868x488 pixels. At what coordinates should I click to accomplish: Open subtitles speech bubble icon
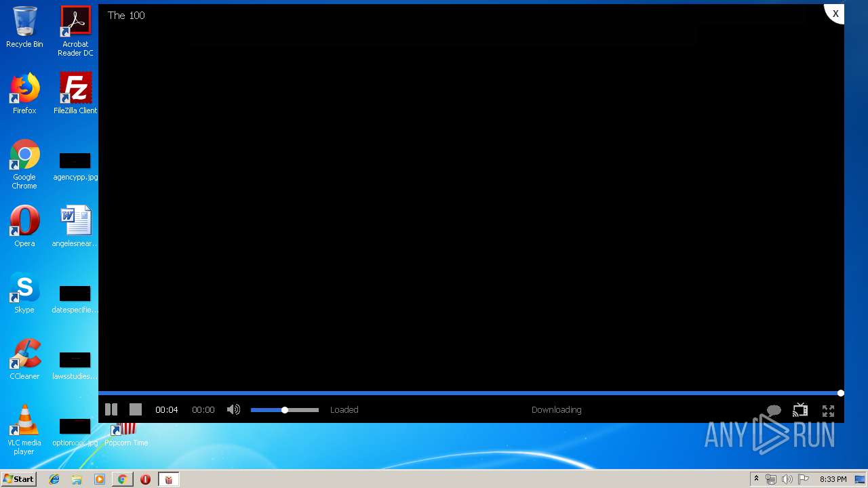coord(774,411)
